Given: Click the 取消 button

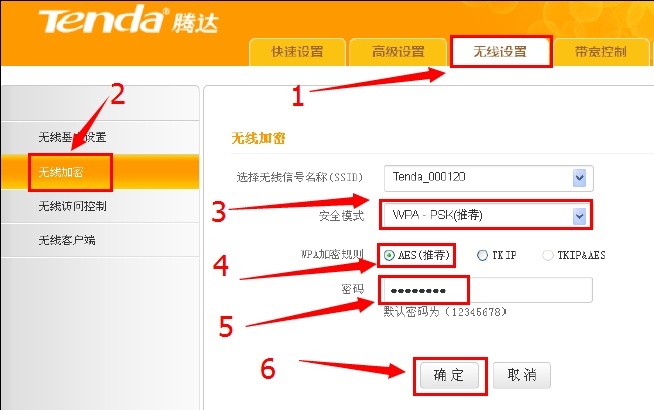Looking at the screenshot, I should [x=522, y=375].
